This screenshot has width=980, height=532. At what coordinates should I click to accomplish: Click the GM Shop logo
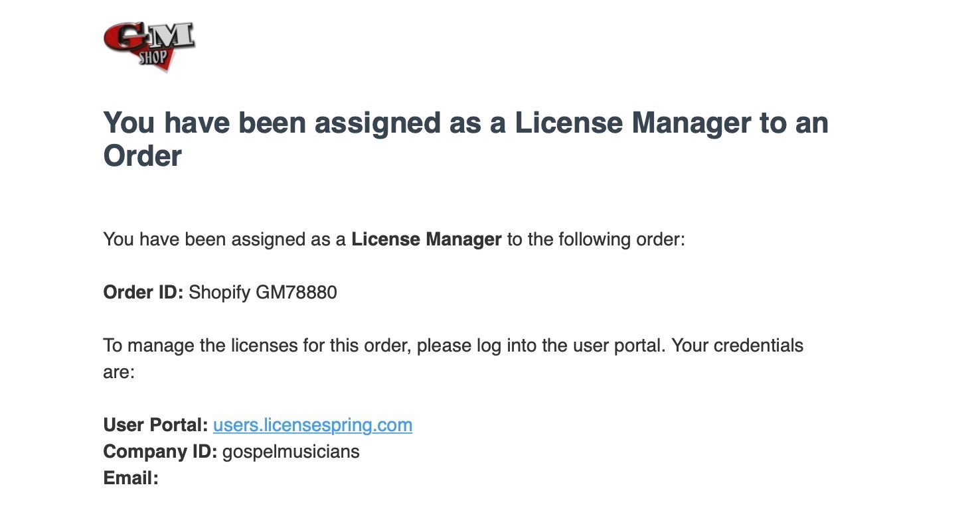pos(149,46)
